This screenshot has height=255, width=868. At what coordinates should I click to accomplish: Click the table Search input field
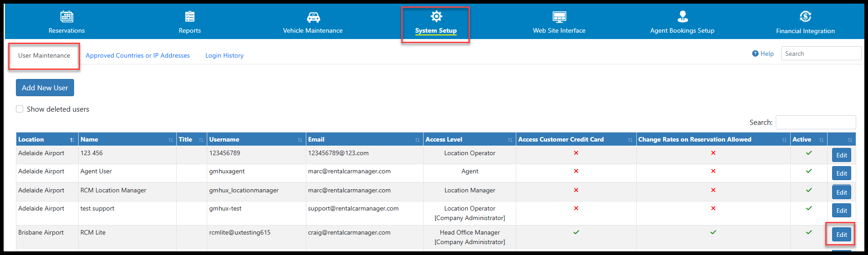point(815,122)
